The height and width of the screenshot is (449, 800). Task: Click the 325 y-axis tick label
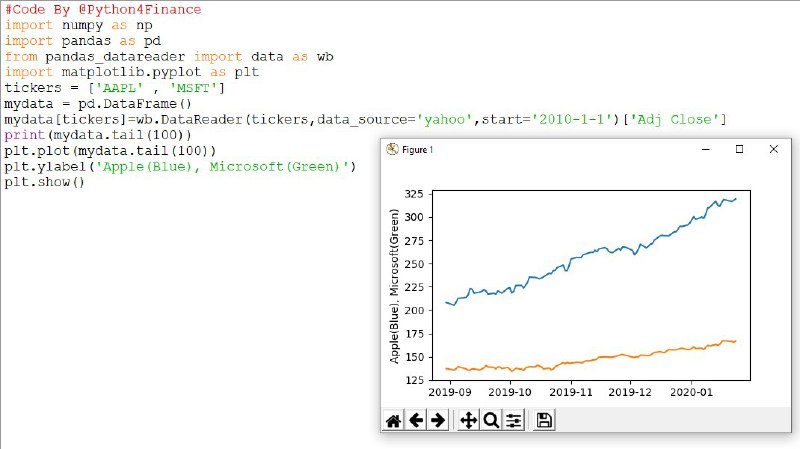click(414, 194)
